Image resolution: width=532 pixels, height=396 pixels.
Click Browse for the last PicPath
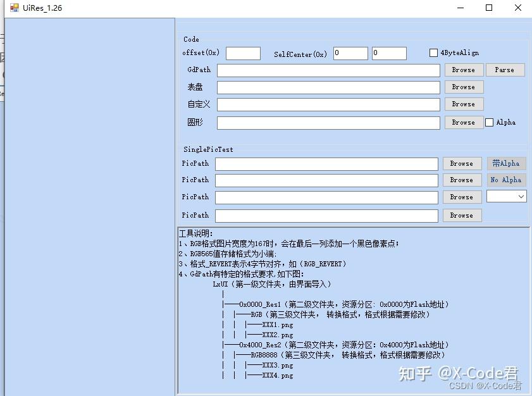[x=462, y=215]
